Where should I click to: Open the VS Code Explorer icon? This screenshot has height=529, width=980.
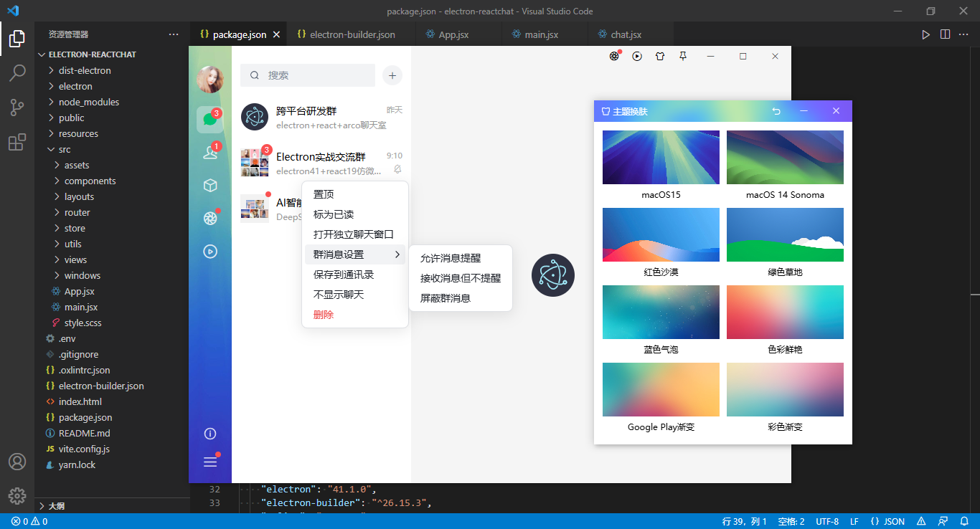tap(17, 38)
